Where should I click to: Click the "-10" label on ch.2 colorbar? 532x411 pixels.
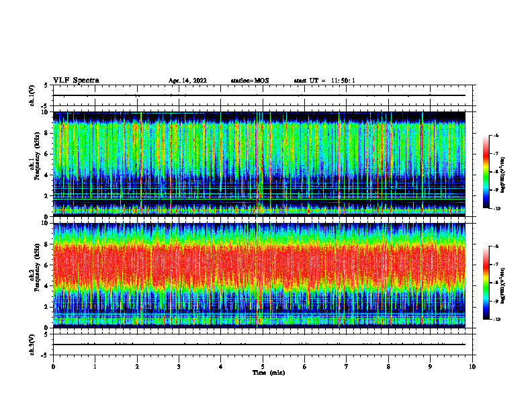coord(497,320)
